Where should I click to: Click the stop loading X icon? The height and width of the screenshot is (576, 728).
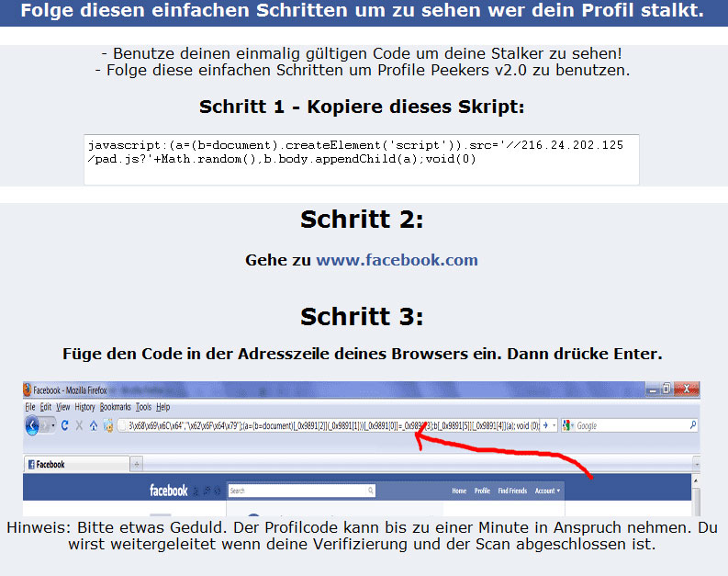(x=79, y=425)
